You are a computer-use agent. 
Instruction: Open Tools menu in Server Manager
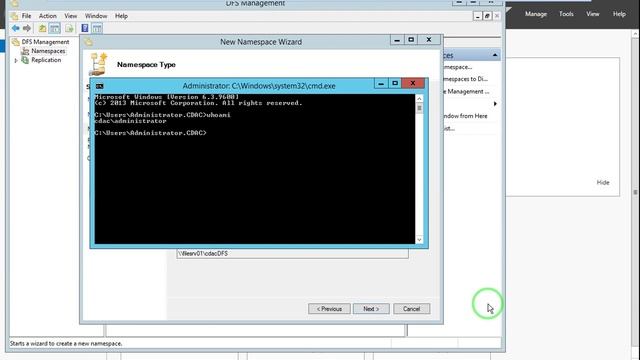pos(566,14)
